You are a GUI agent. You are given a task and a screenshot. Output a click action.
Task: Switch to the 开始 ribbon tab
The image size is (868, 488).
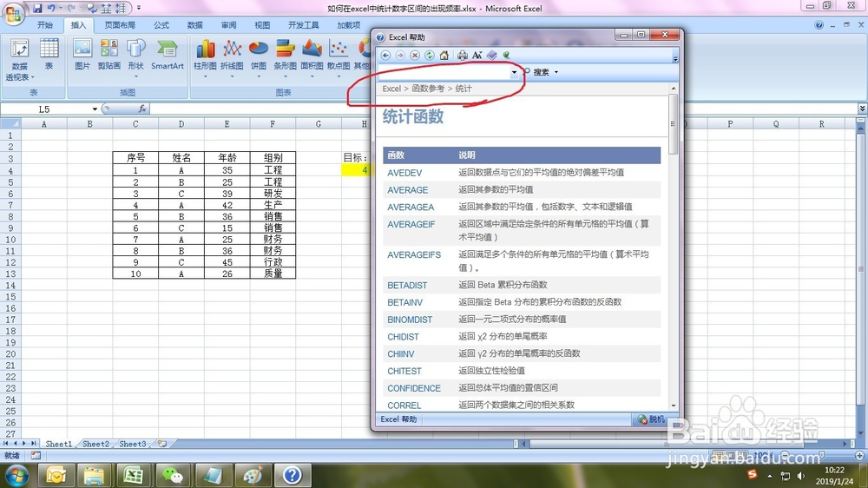pyautogui.click(x=45, y=25)
